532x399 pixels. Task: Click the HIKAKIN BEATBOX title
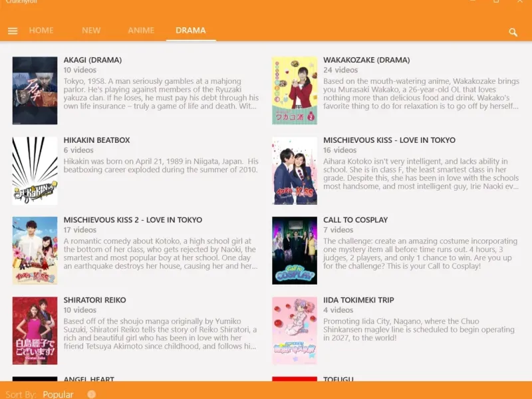pyautogui.click(x=96, y=140)
